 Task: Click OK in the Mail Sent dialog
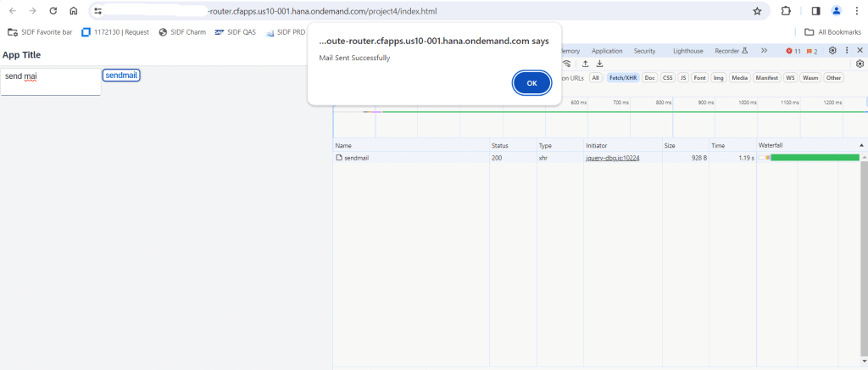(531, 83)
